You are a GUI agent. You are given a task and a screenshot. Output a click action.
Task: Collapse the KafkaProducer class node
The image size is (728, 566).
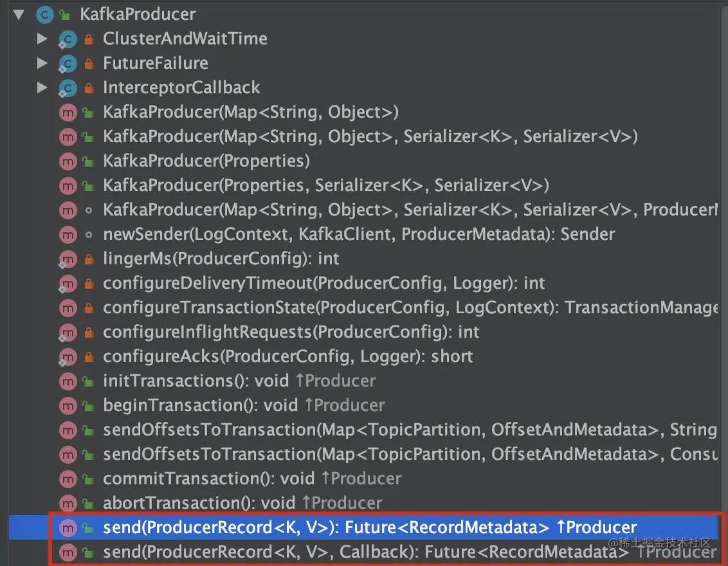click(19, 14)
